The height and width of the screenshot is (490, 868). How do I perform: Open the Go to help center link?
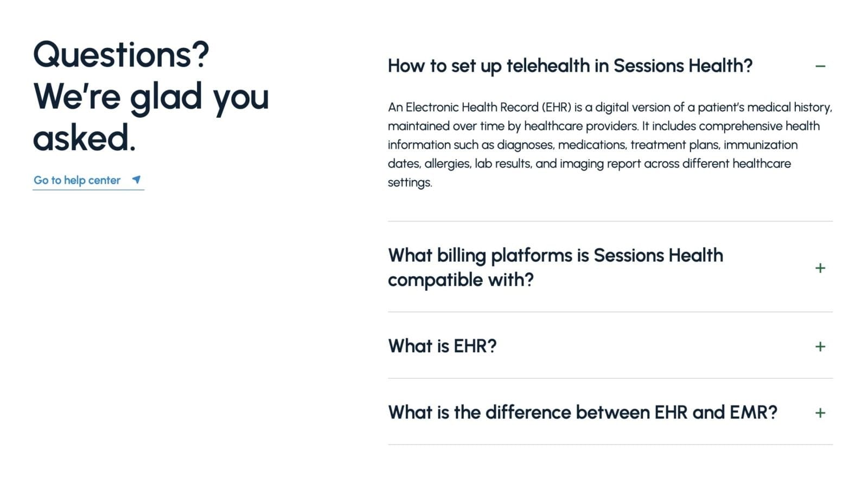77,180
